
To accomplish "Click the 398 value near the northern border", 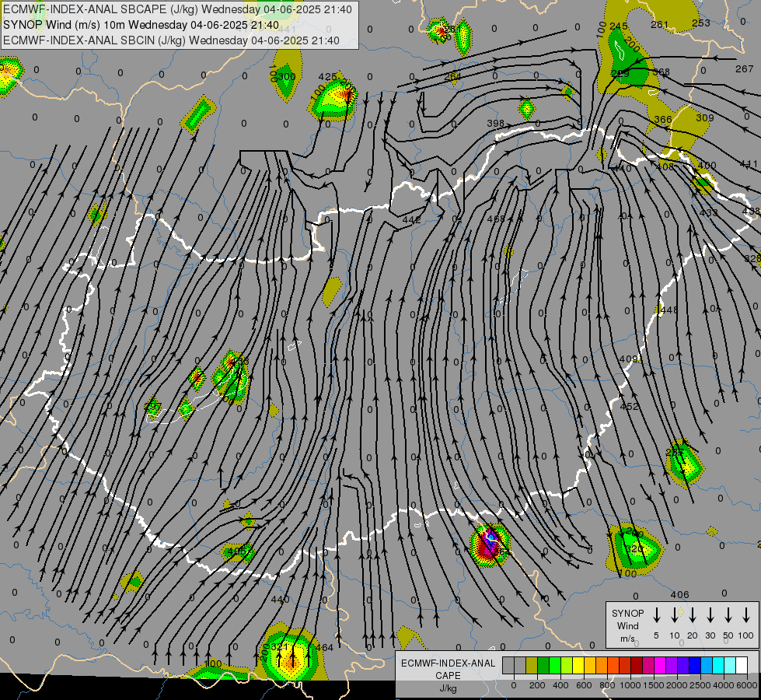I will point(495,124).
